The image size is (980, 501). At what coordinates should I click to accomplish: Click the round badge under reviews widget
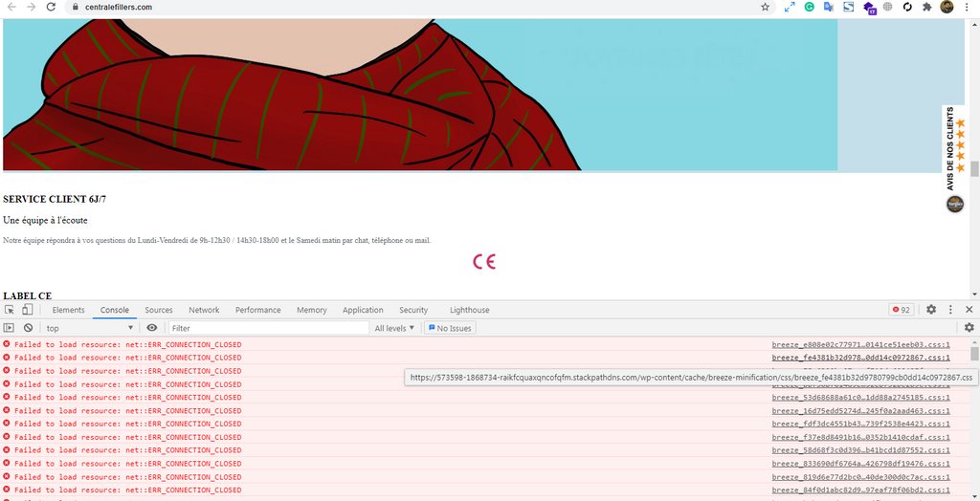point(954,204)
